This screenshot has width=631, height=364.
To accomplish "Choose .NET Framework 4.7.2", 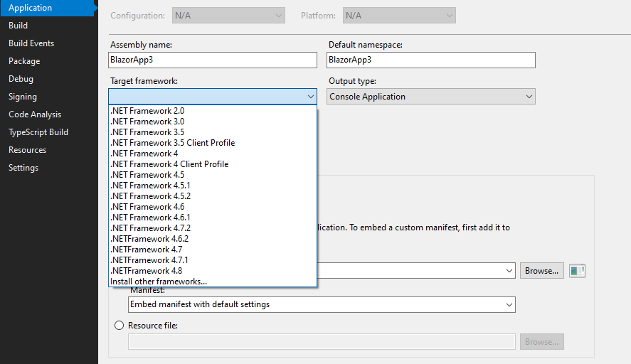I will 213,228.
